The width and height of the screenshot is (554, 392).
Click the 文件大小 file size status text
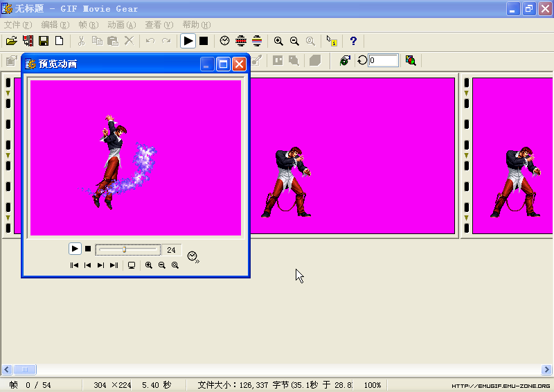coord(275,385)
